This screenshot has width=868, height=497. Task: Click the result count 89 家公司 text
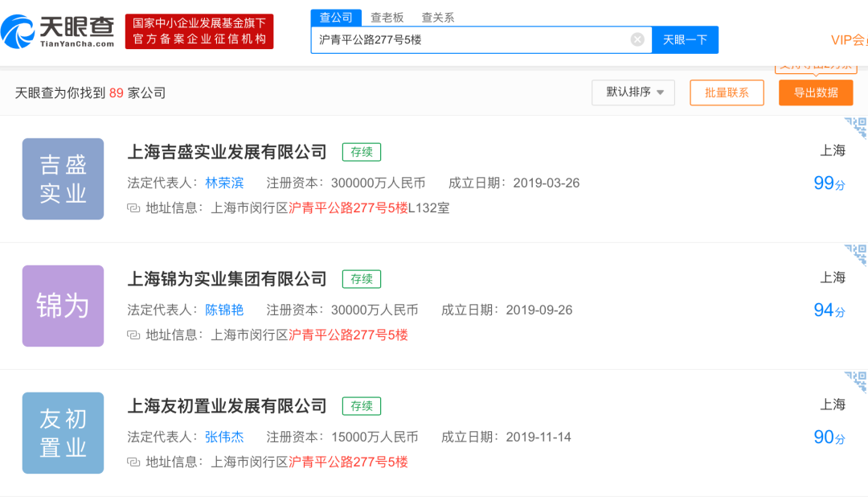pos(137,93)
